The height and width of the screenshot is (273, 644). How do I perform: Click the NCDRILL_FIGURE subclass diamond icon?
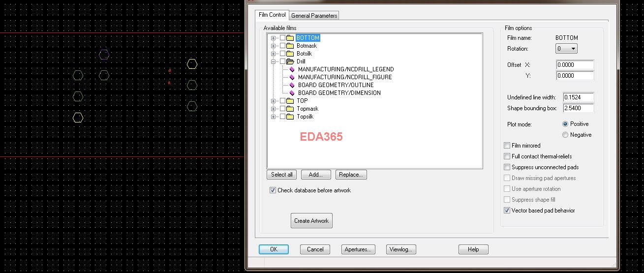[292, 77]
